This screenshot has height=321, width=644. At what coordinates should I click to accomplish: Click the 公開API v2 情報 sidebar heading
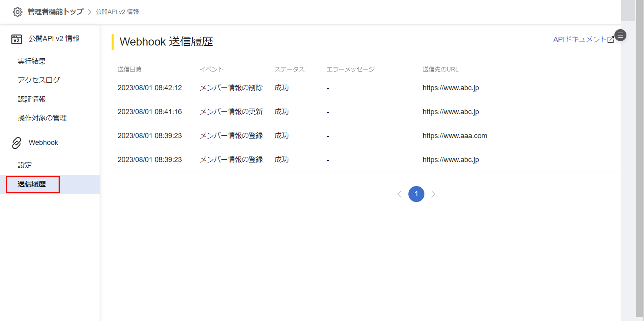point(54,39)
